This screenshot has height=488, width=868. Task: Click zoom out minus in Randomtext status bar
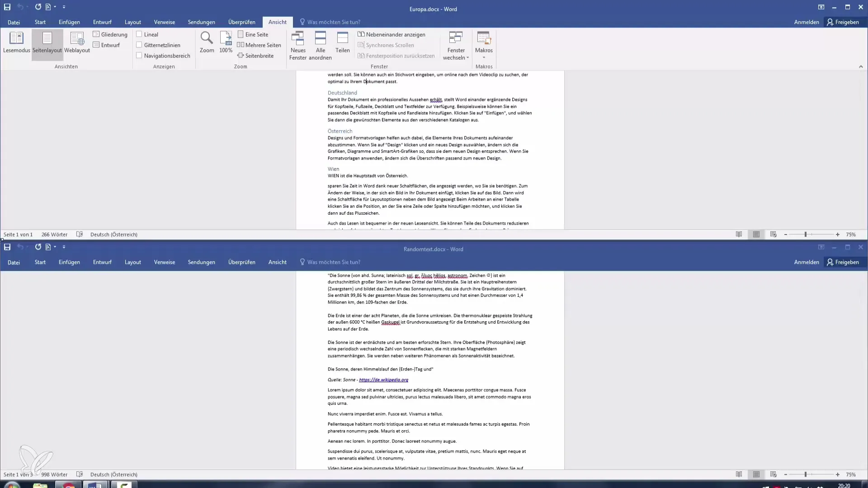click(786, 474)
